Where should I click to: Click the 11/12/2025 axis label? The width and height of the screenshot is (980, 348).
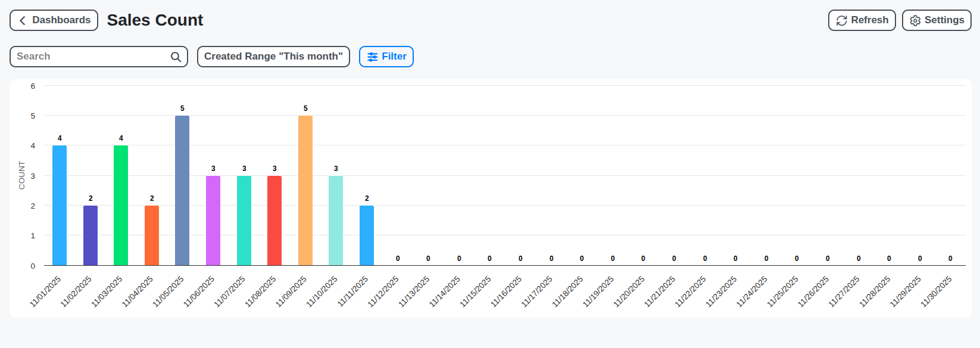[383, 291]
